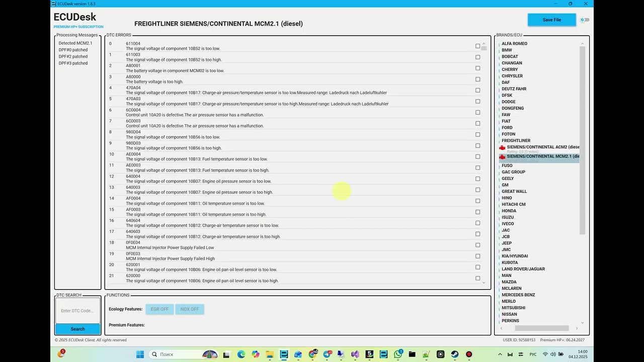Screen dimensions: 644x362
Task: Tick checkbox for DTC AF0003 row
Action: tap(478, 212)
